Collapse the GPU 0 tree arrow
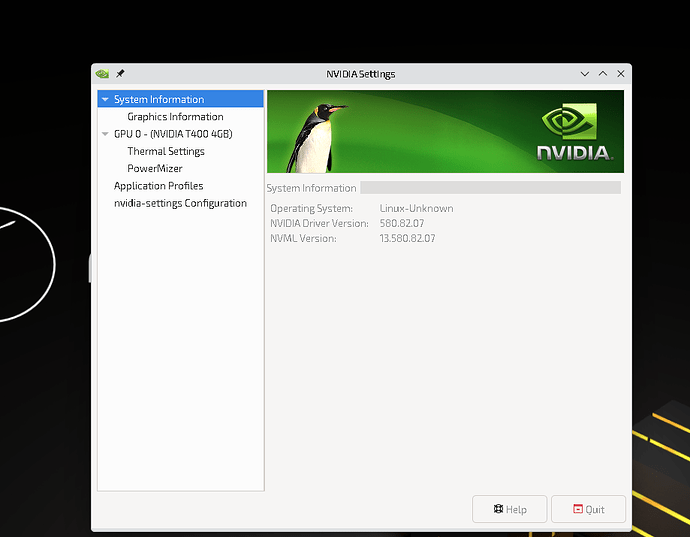Screen dimensions: 690x537 tap(105, 134)
